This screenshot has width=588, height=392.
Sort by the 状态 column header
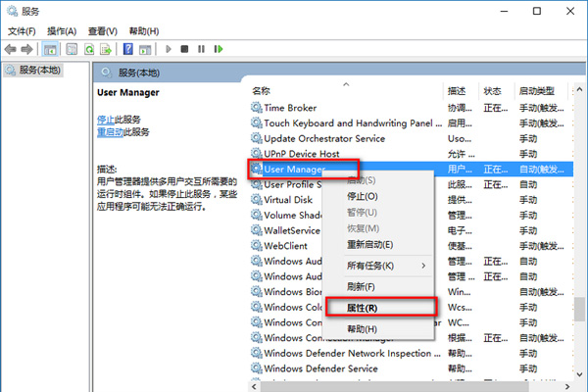497,91
